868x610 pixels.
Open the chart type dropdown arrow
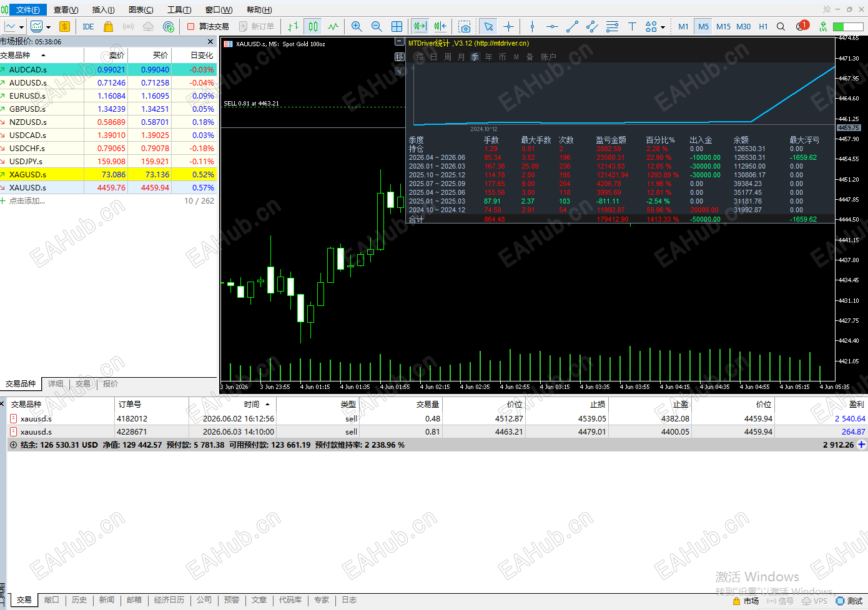(21, 27)
